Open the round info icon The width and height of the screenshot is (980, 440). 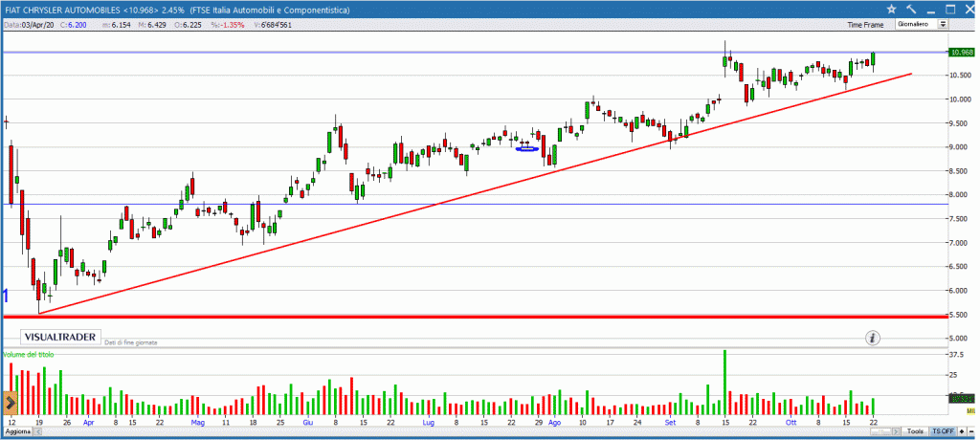(873, 338)
